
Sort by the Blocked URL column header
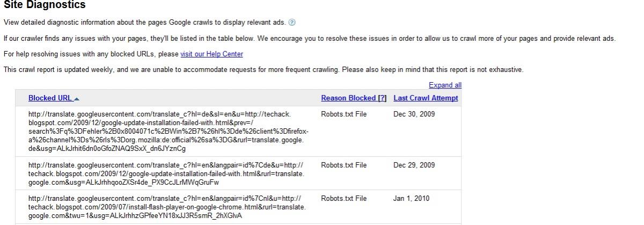tap(50, 98)
